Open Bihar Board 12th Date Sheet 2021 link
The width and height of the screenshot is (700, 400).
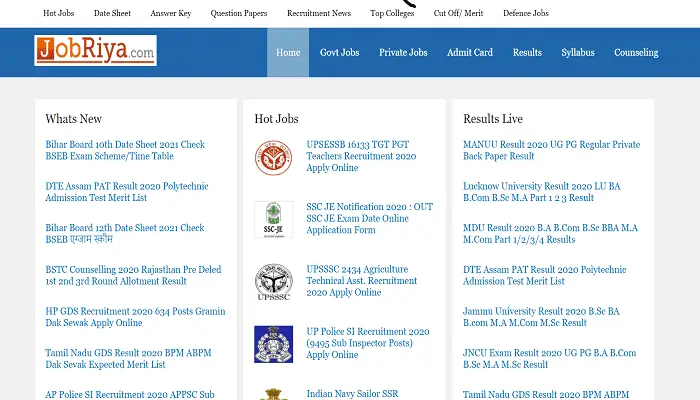point(125,233)
